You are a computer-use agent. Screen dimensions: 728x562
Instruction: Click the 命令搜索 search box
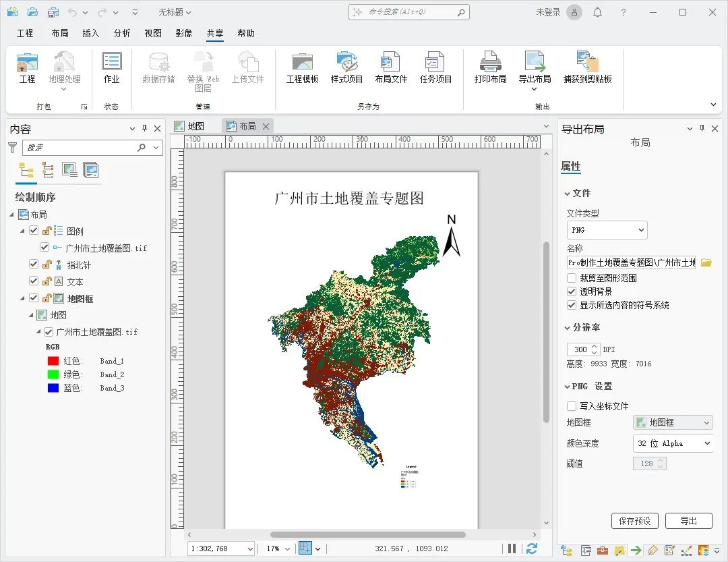point(408,12)
